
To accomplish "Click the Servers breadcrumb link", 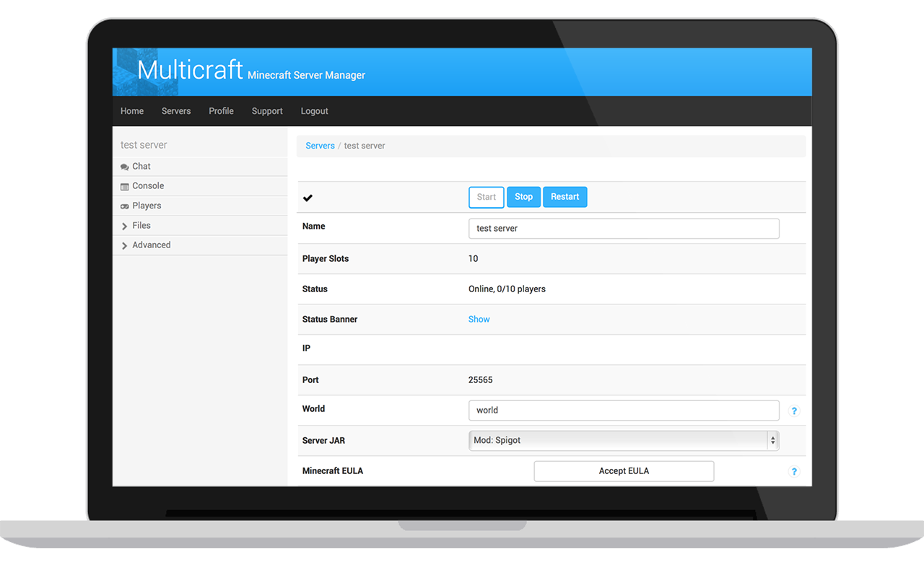I will [x=320, y=146].
